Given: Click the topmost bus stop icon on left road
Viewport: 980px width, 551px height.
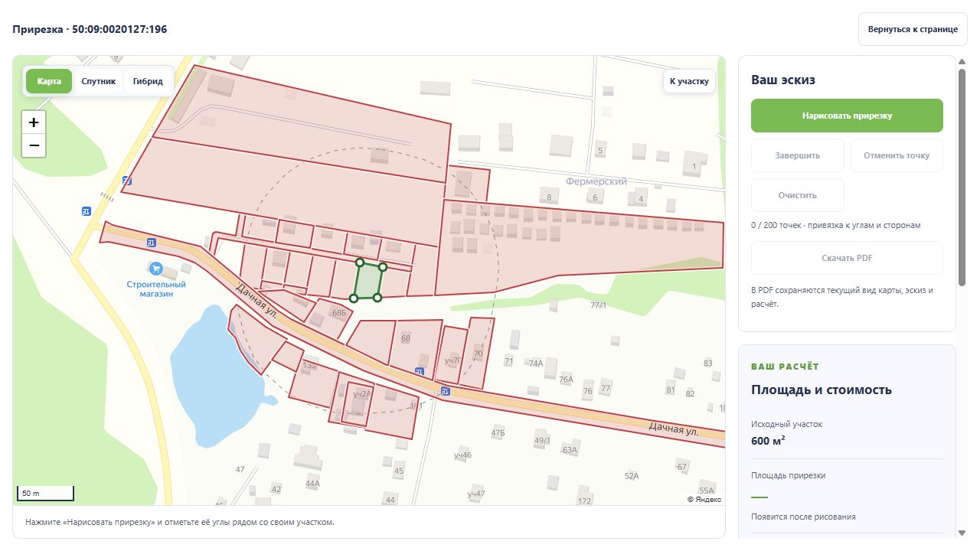Looking at the screenshot, I should click(x=127, y=181).
